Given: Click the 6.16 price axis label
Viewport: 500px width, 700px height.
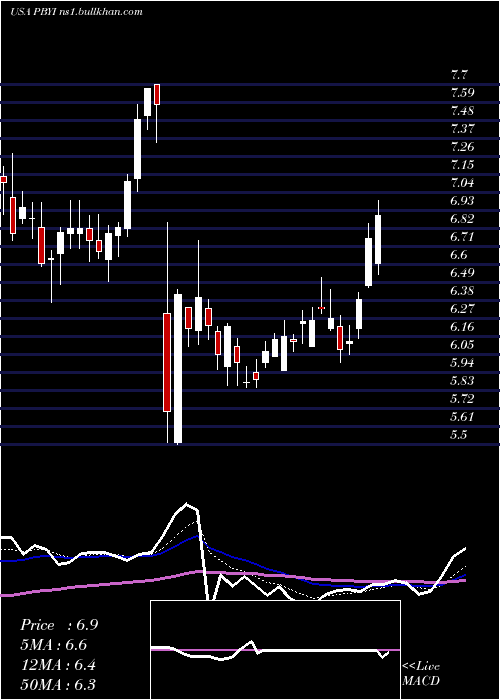Looking at the screenshot, I should point(462,327).
